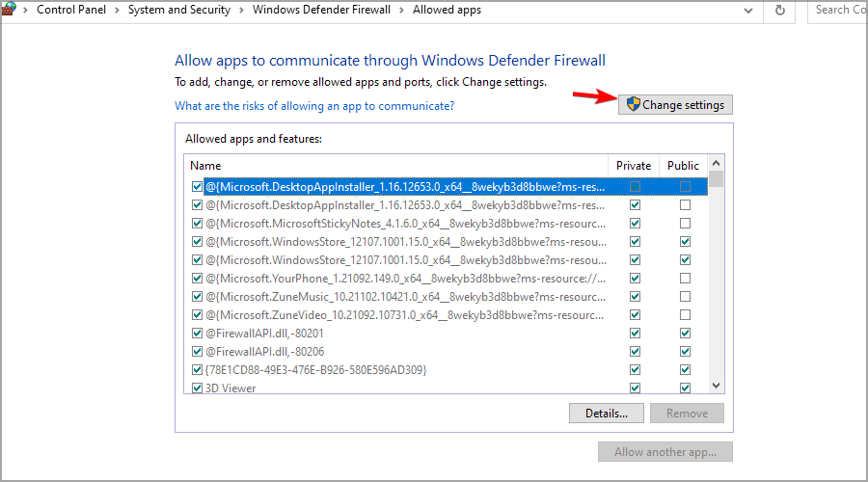The image size is (868, 482).
Task: Click the list scrollbar down arrow
Action: click(716, 386)
